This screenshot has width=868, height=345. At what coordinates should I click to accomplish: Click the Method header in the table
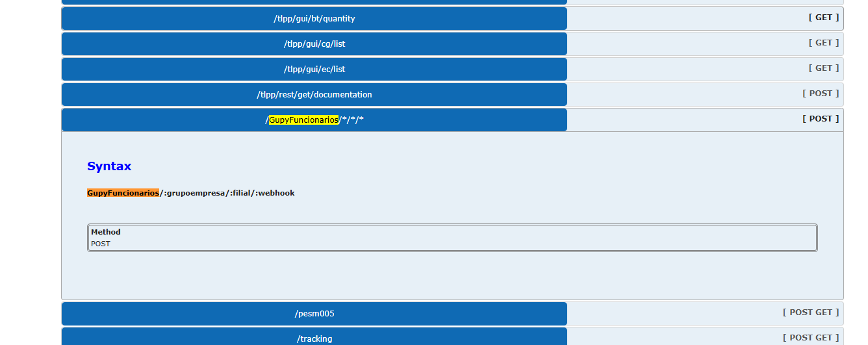click(106, 232)
